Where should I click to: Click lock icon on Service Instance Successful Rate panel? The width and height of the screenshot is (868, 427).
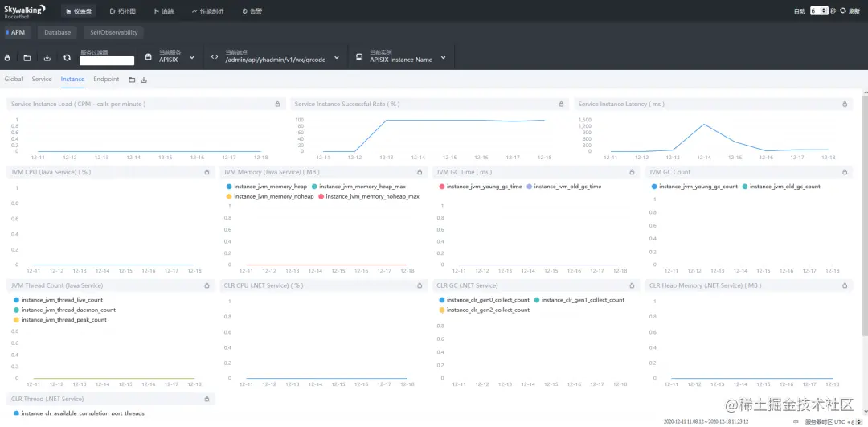pos(561,104)
